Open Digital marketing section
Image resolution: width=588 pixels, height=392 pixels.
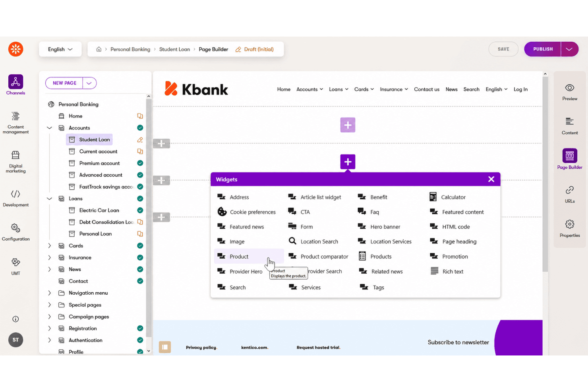[15, 162]
